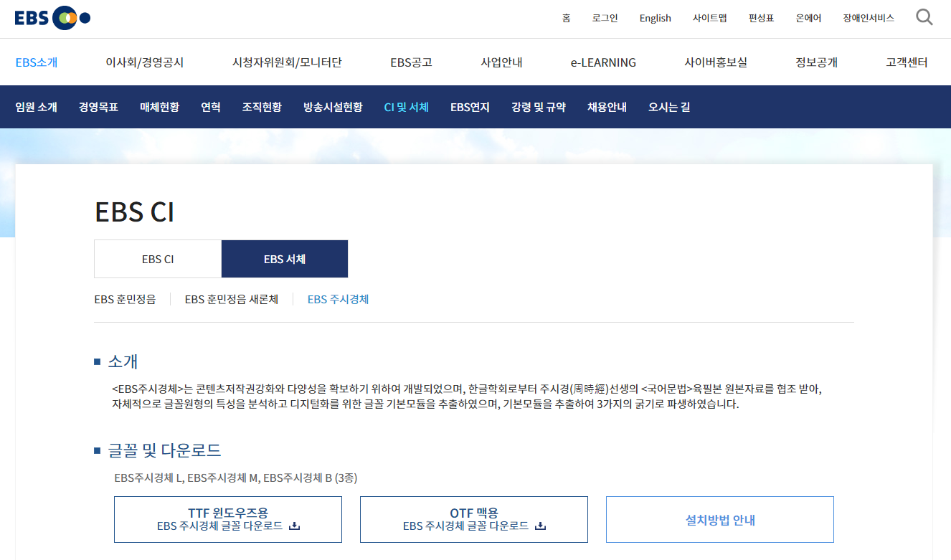Open the EBS 주시경체 tab

click(338, 299)
